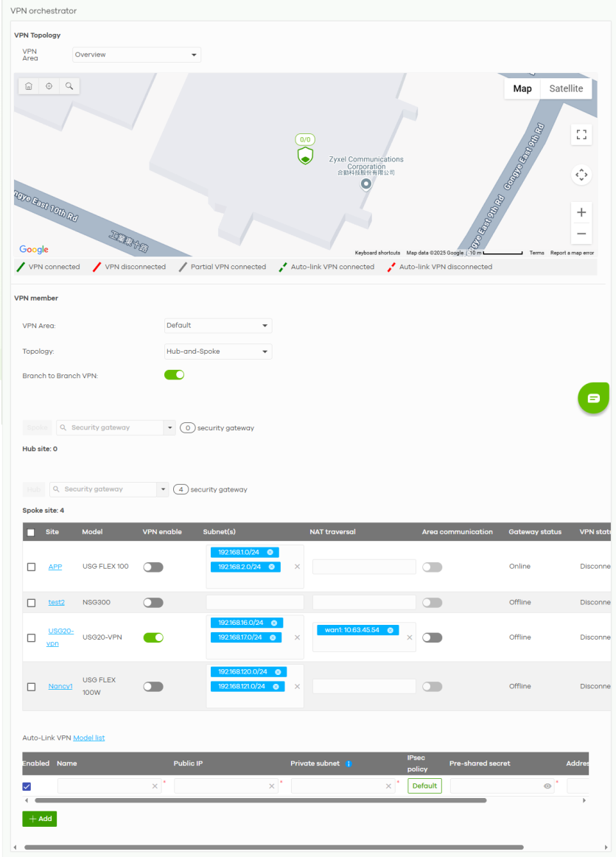Image resolution: width=616 pixels, height=857 pixels.
Task: Check the test2 site row checkbox
Action: pyautogui.click(x=31, y=603)
